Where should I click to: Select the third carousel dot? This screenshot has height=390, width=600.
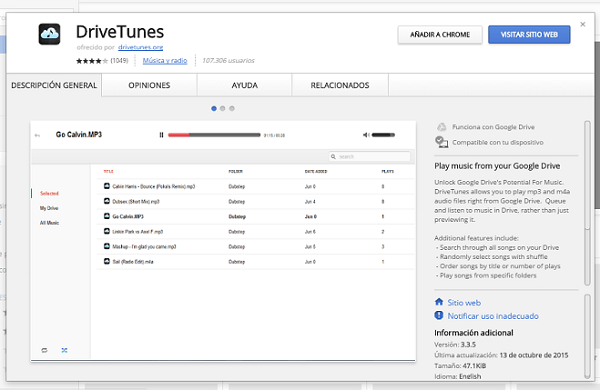pos(232,109)
